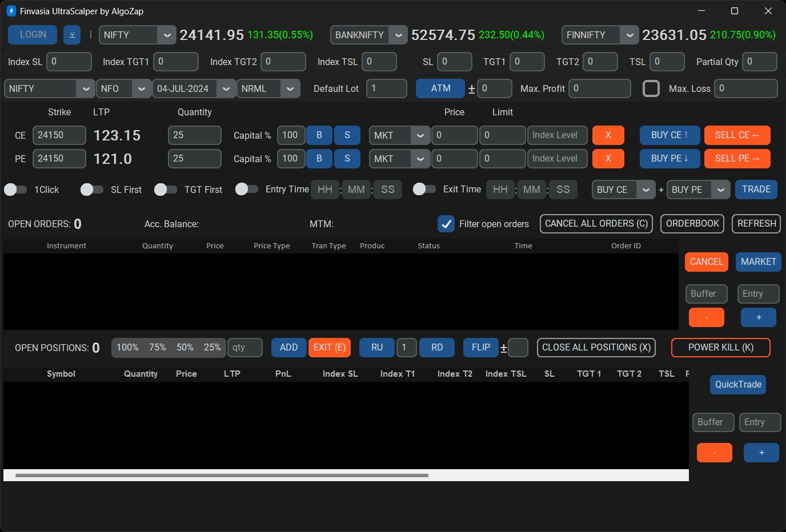The height and width of the screenshot is (532, 786).
Task: Click the ADD position button
Action: click(288, 348)
